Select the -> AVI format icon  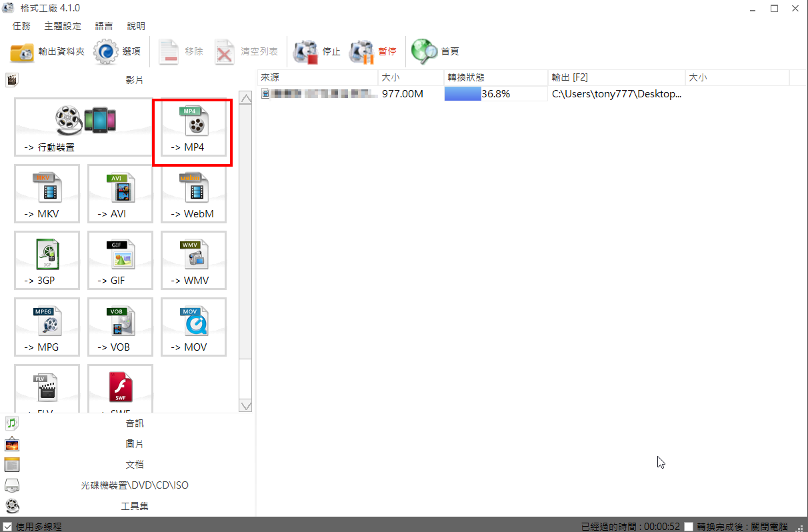pyautogui.click(x=120, y=194)
